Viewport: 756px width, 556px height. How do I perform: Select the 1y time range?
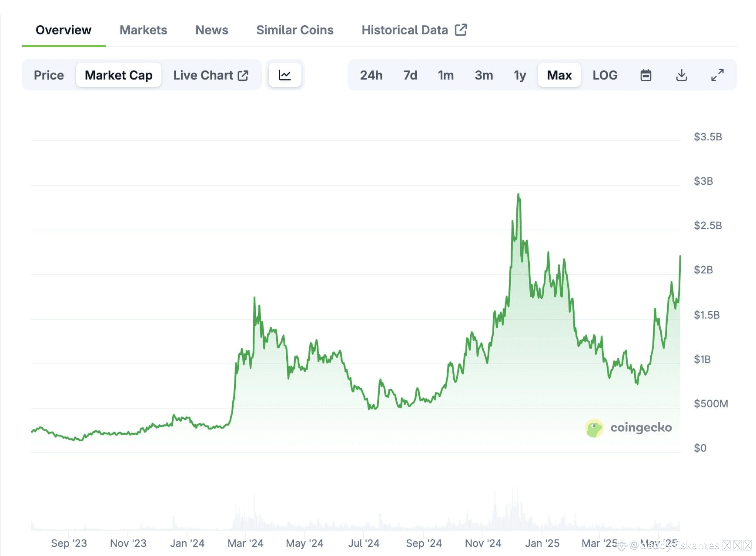520,75
